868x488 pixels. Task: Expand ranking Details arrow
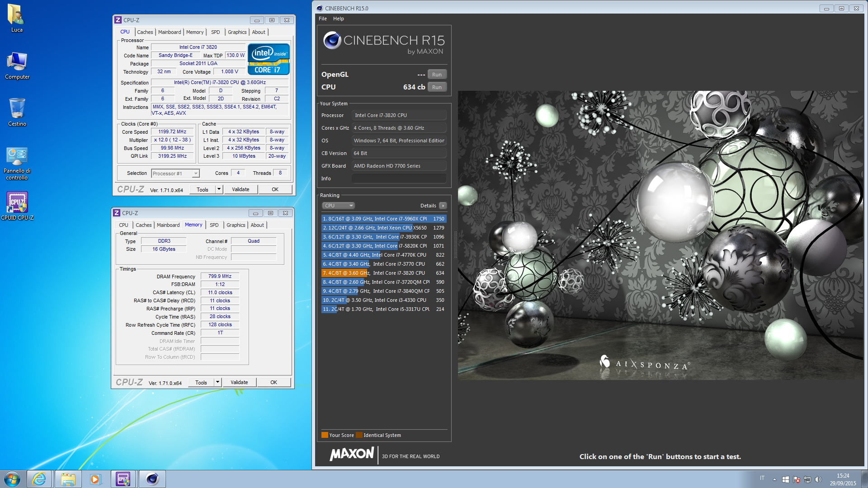443,206
